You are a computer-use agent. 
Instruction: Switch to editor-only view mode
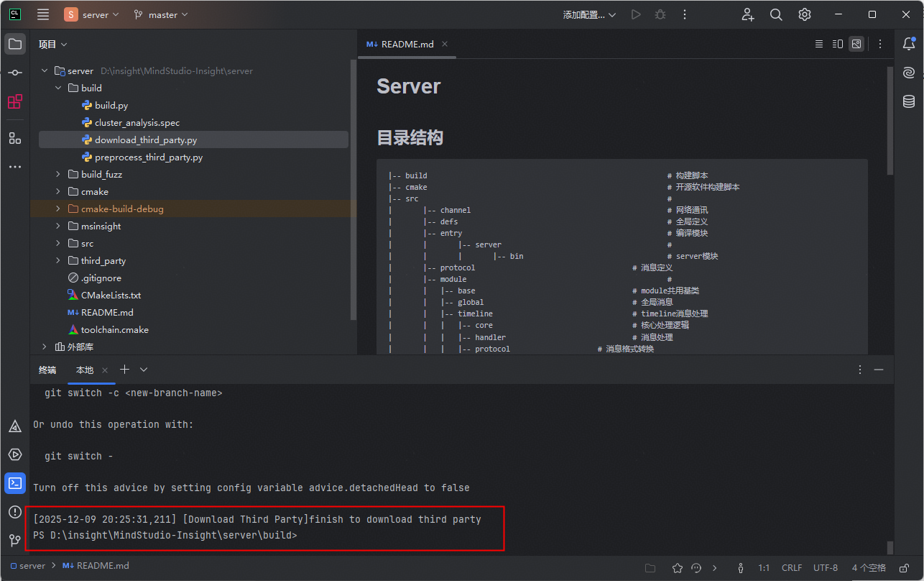point(819,44)
